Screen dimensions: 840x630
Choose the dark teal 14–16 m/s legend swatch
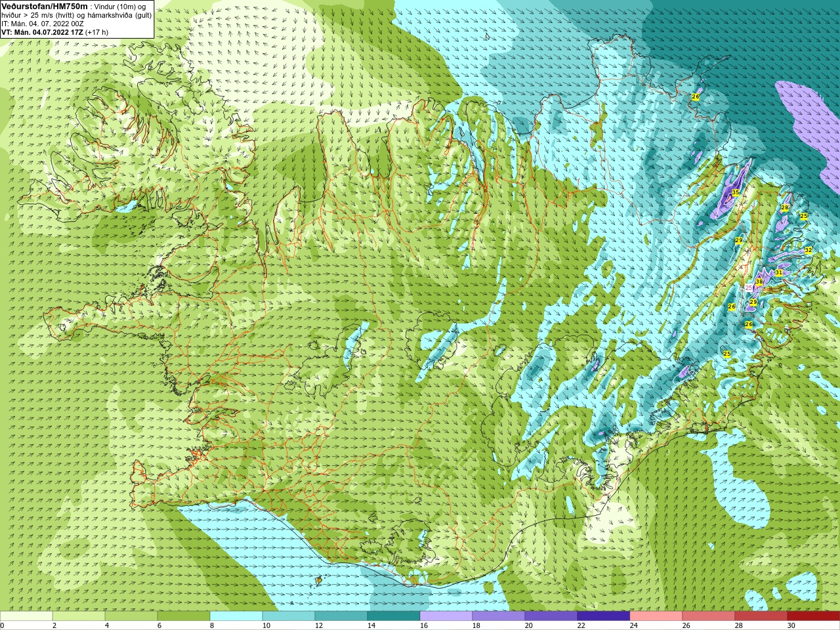(394, 616)
